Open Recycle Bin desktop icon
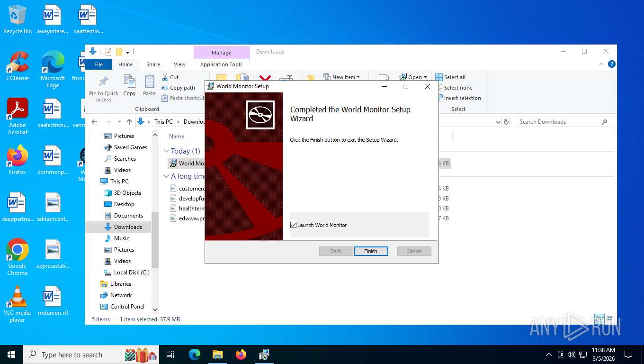 (18, 20)
